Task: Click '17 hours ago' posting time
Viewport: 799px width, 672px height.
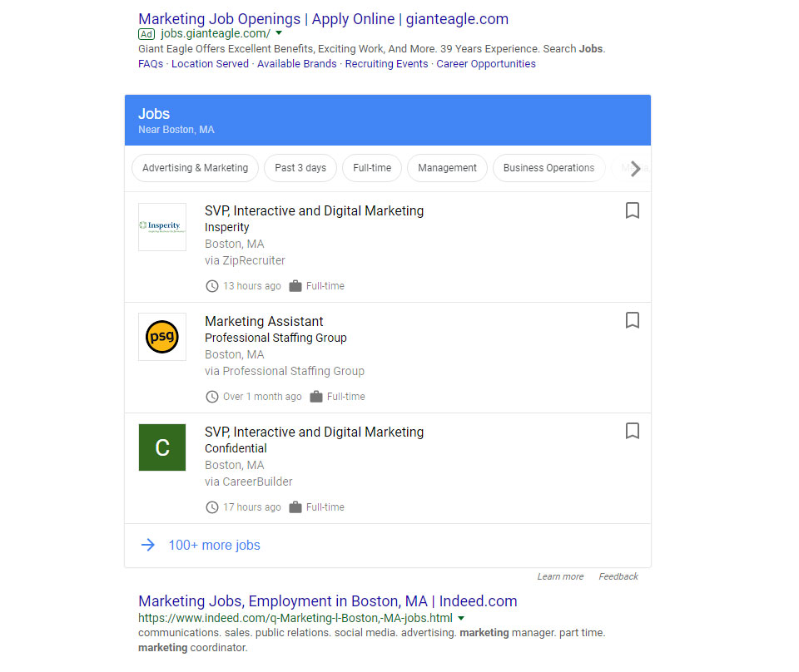Action: pyautogui.click(x=251, y=507)
